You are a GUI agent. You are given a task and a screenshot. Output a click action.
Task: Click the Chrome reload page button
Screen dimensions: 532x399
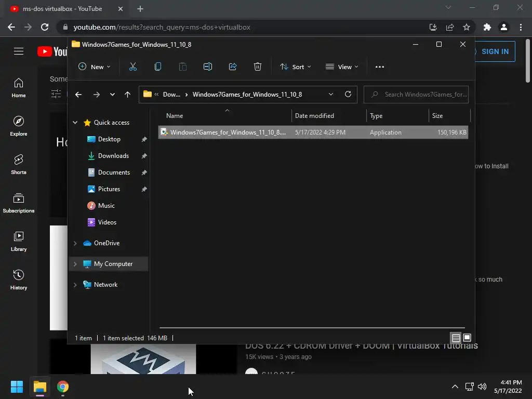(x=45, y=27)
